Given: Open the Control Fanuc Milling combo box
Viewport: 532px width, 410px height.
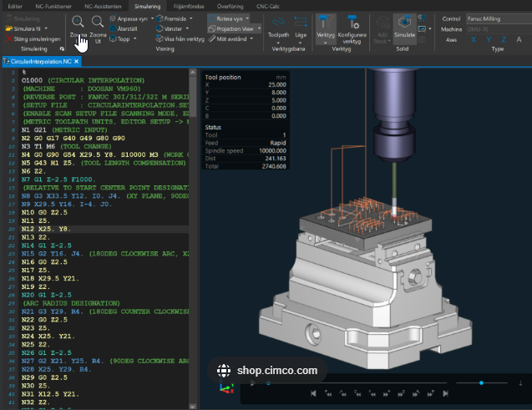Looking at the screenshot, I should pos(499,18).
